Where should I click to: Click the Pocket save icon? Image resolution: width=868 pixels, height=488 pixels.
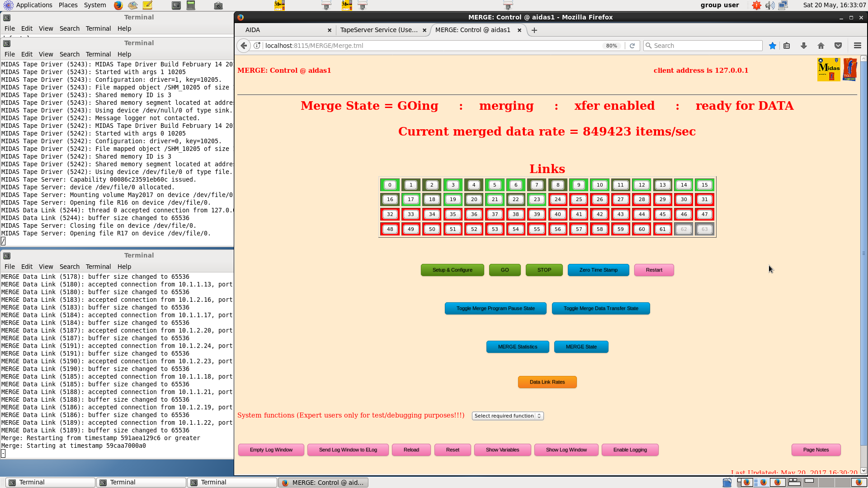(838, 46)
